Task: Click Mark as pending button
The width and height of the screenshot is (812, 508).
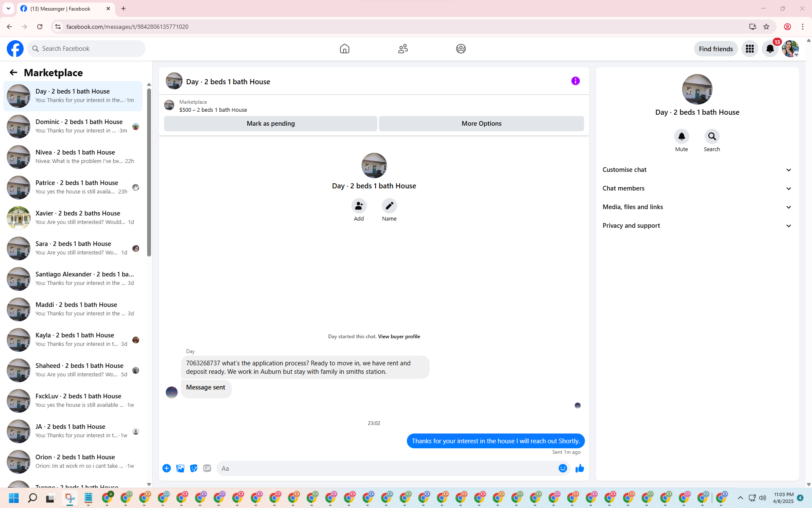Action: 270,124
